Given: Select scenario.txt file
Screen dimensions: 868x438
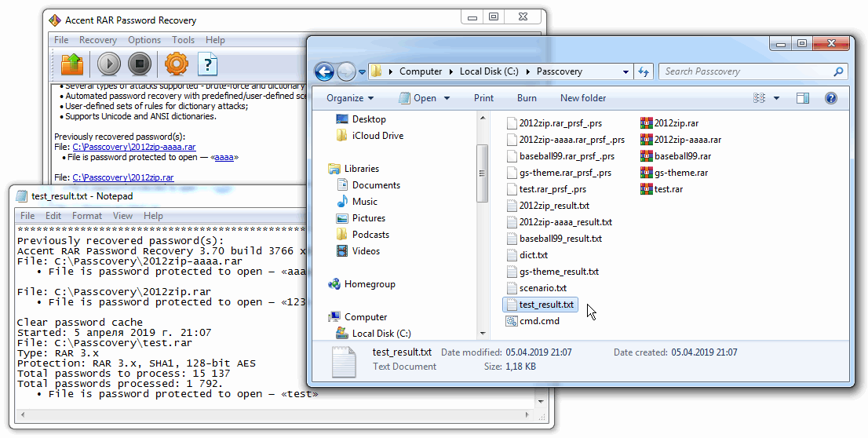Looking at the screenshot, I should point(536,288).
